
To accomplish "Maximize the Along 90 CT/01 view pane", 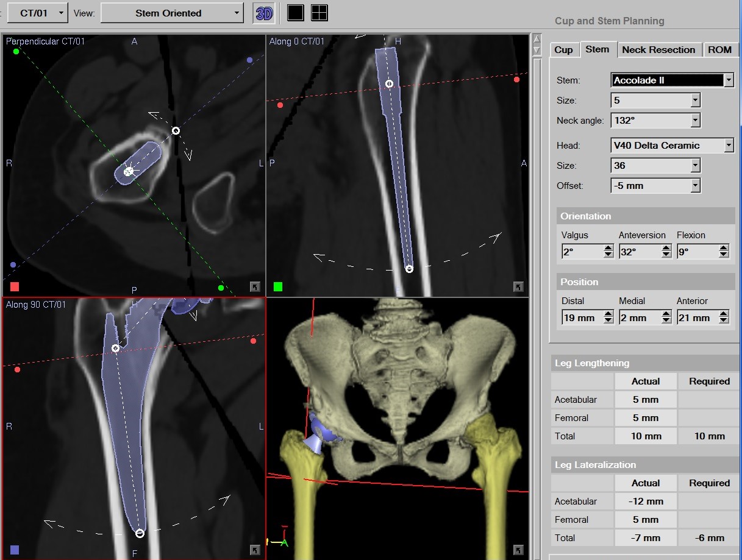I will tap(255, 550).
